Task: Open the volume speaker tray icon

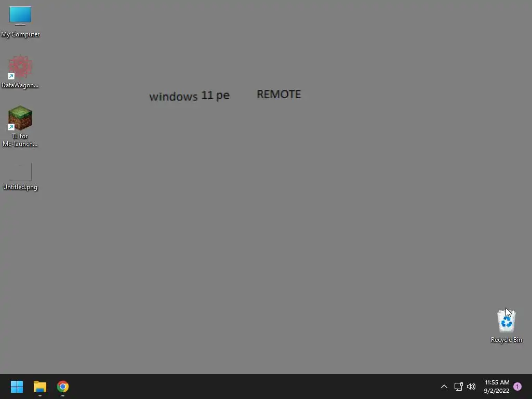Action: pyautogui.click(x=471, y=387)
